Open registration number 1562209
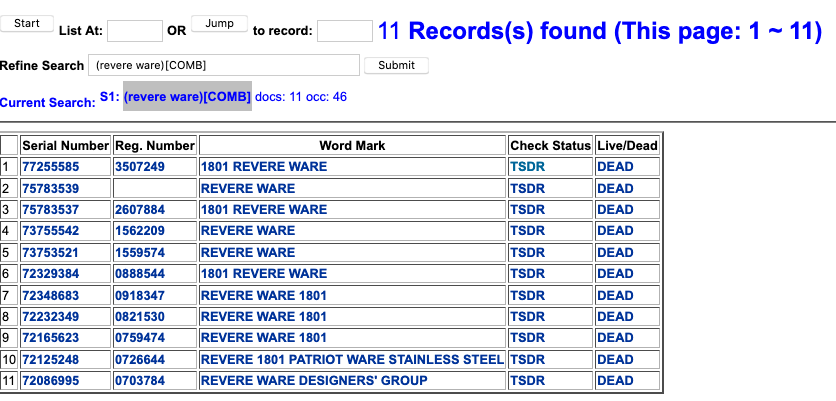The image size is (836, 401). coord(140,231)
